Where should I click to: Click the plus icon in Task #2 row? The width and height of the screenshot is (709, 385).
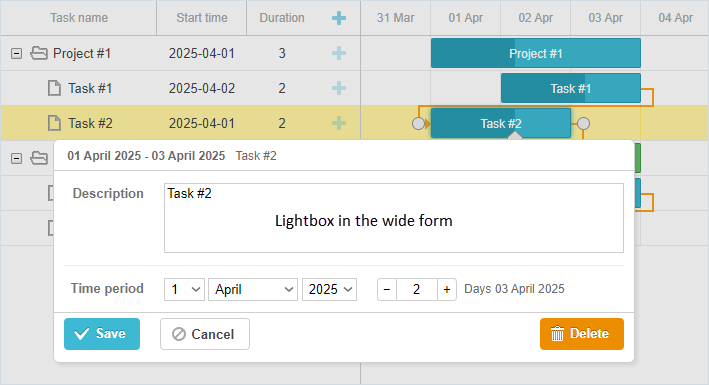pos(339,123)
